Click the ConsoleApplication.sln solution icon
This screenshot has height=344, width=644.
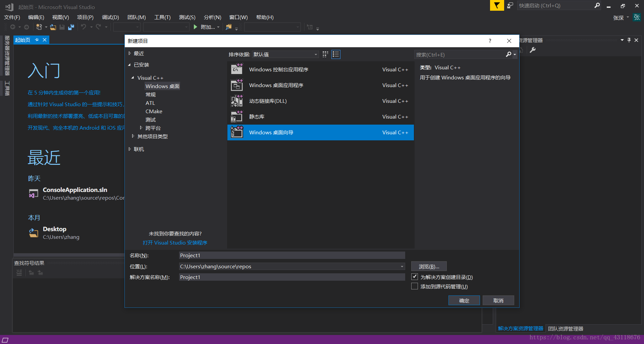pyautogui.click(x=34, y=193)
